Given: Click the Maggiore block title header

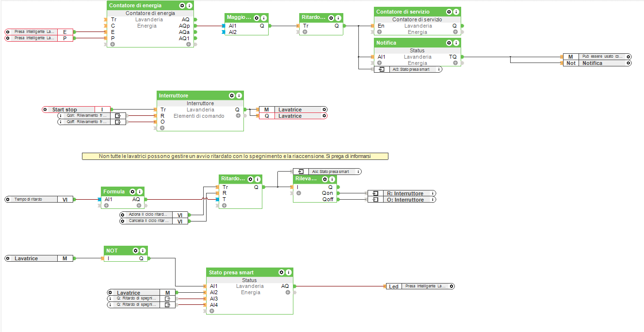Looking at the screenshot, I should click(240, 17).
